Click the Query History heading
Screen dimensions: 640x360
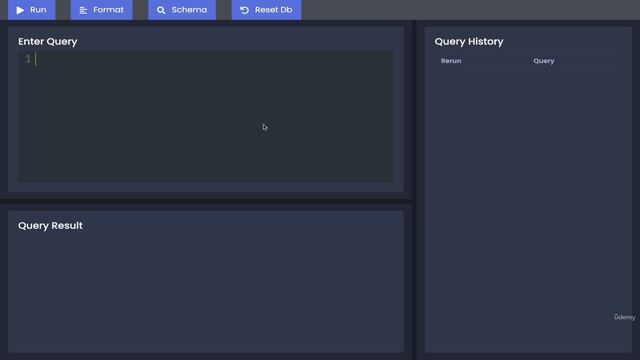tap(469, 42)
